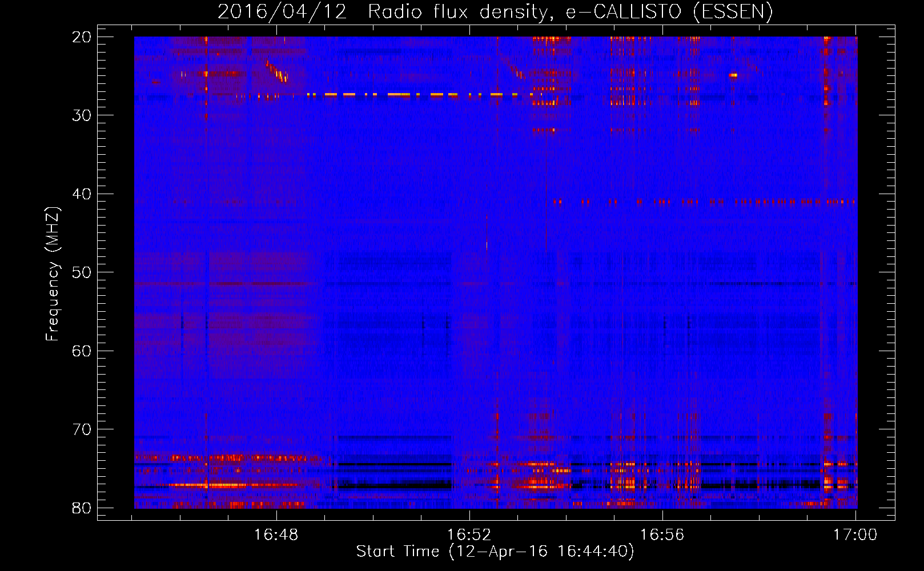The width and height of the screenshot is (924, 571).
Task: Click the drifting radio burst near 16:48
Action: (x=277, y=72)
